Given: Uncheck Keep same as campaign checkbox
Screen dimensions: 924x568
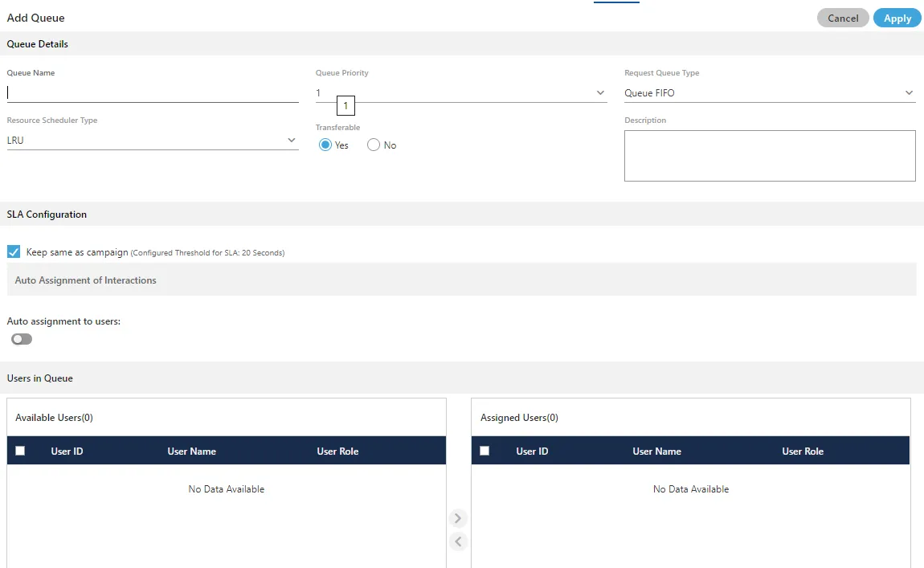Looking at the screenshot, I should (14, 252).
